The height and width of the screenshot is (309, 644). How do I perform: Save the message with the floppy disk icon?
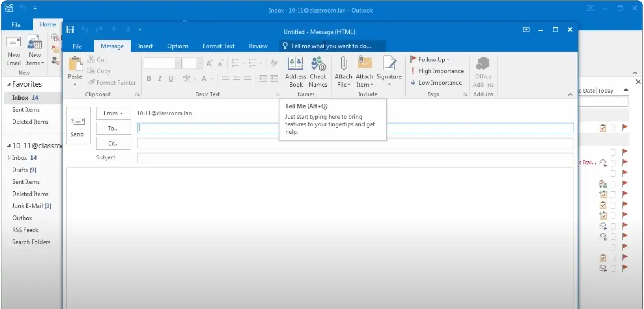point(70,30)
